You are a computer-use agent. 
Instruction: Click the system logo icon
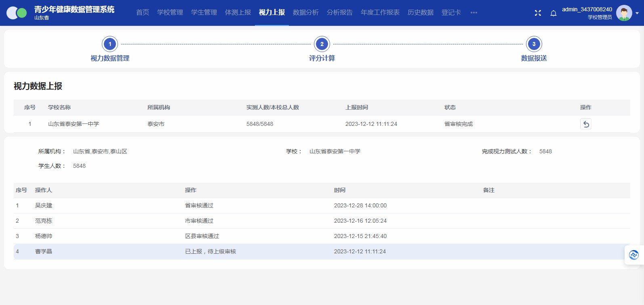[x=17, y=13]
